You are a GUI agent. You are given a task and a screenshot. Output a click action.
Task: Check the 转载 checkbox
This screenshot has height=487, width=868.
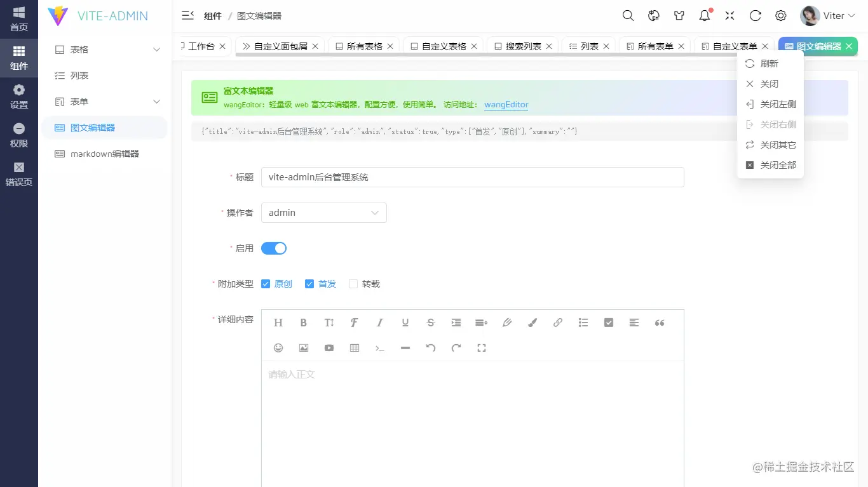pos(353,284)
